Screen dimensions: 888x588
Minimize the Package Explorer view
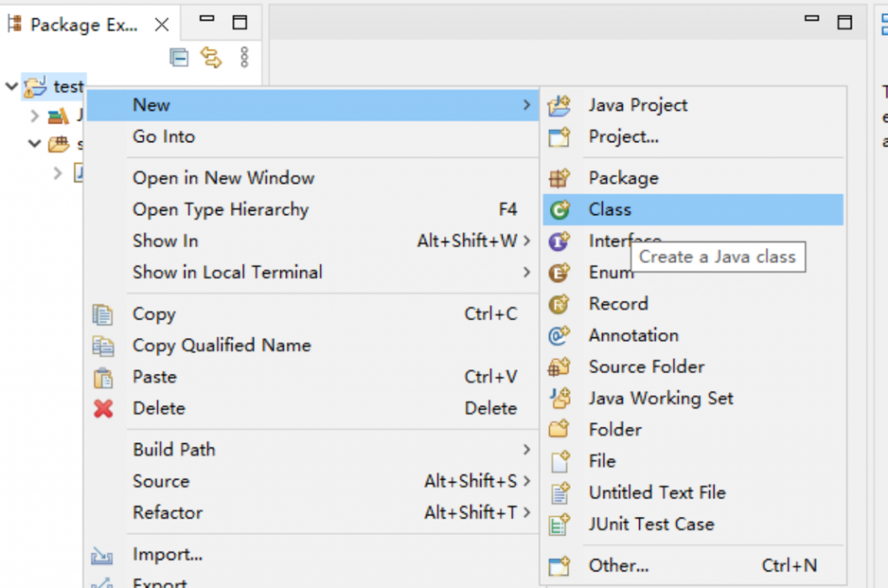(206, 19)
